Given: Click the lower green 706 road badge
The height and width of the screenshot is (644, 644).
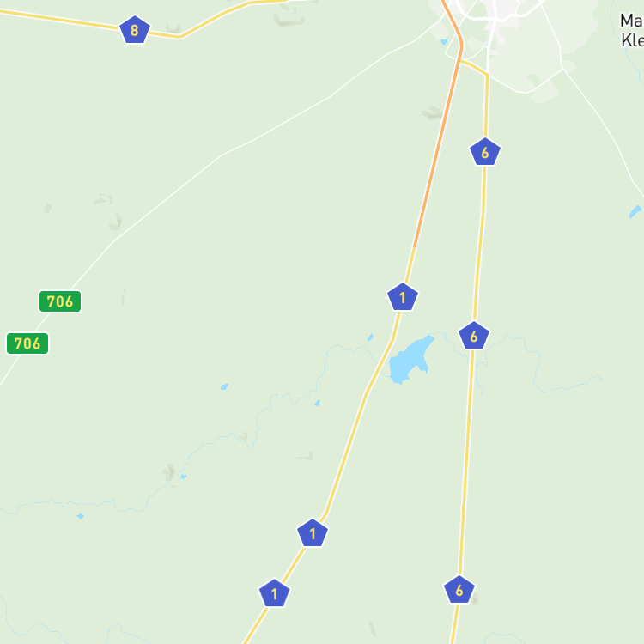Looking at the screenshot, I should click(x=27, y=343).
